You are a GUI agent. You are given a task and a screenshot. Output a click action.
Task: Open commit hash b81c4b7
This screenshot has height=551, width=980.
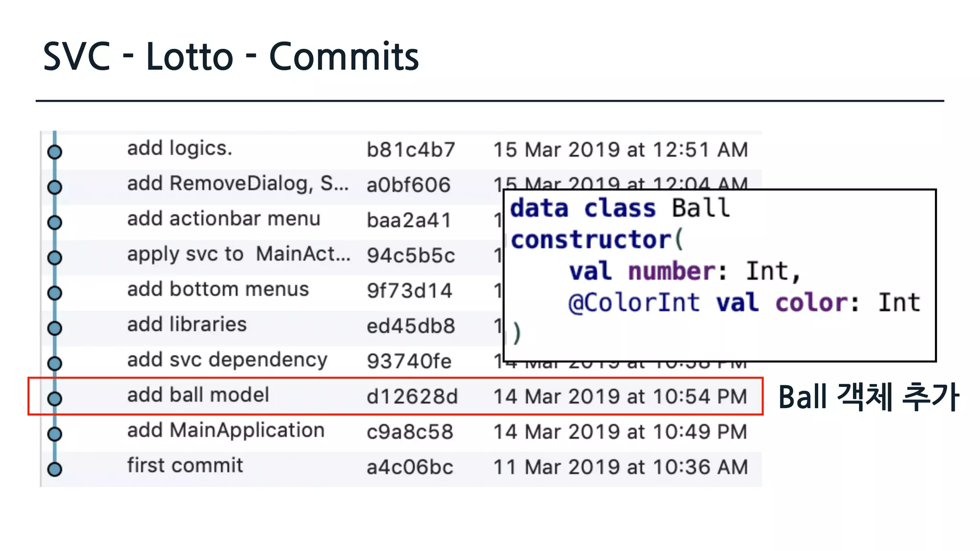coord(411,150)
